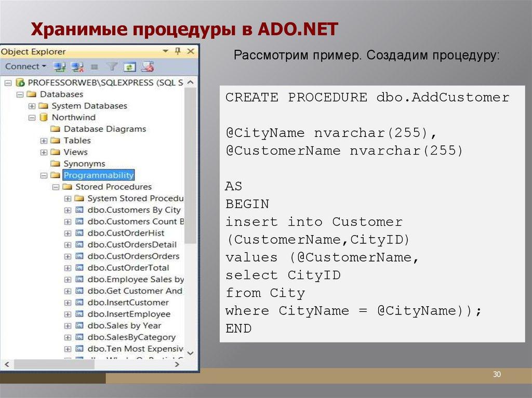Screen dimensions: 532x398
Task: Select the Programmability folder
Action: 98,175
